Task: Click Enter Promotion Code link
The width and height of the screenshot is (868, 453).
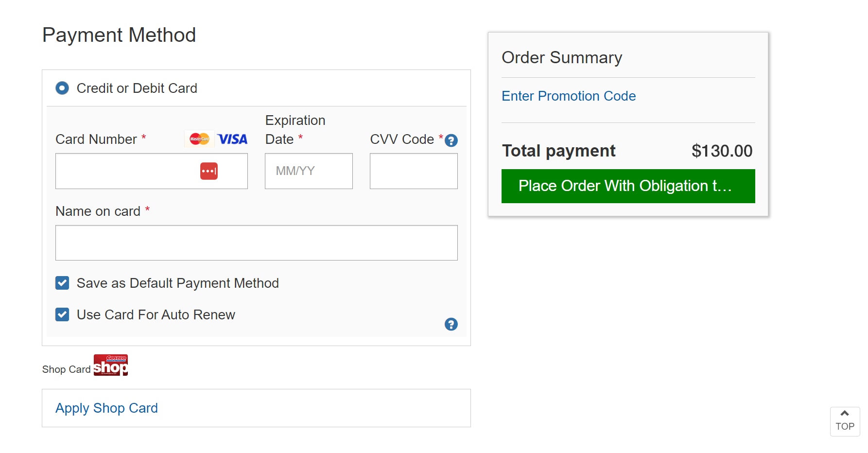Action: click(x=569, y=96)
